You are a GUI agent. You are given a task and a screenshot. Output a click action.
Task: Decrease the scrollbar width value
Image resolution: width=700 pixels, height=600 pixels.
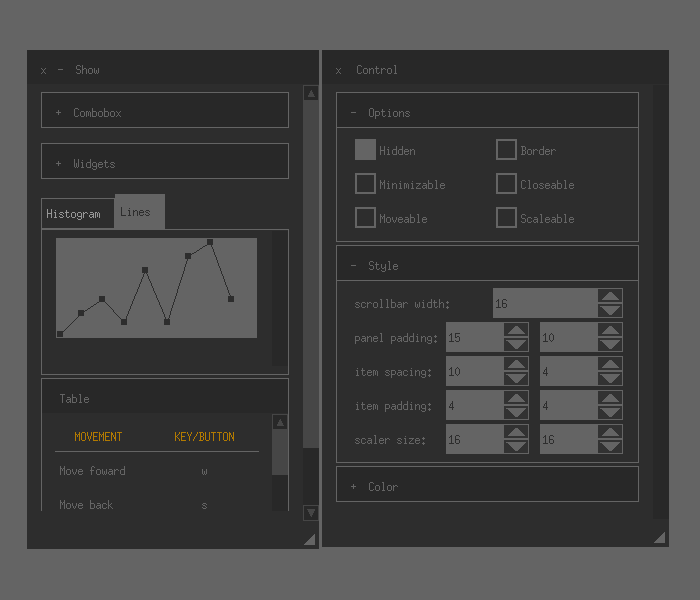coord(610,310)
